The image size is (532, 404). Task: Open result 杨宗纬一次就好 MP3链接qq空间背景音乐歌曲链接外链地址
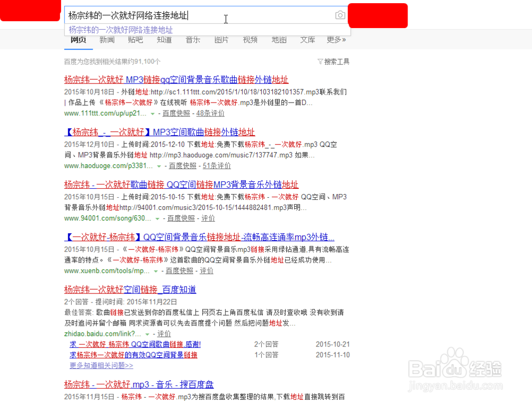coord(176,80)
